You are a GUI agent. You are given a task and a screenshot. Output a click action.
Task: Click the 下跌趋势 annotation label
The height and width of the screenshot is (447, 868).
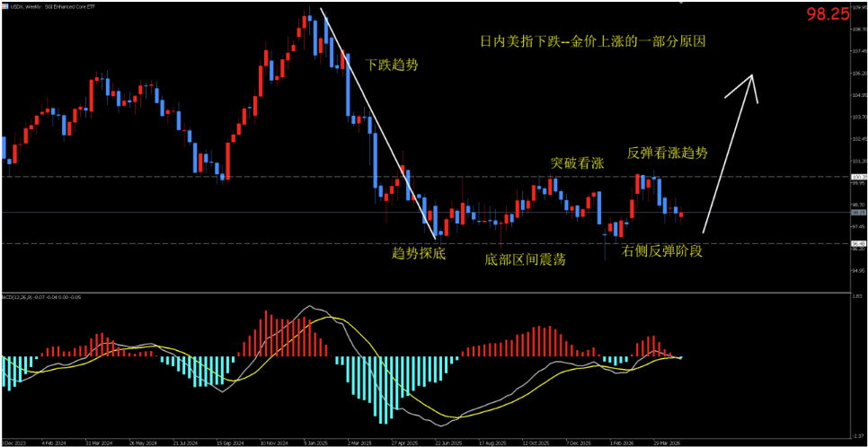click(x=392, y=65)
